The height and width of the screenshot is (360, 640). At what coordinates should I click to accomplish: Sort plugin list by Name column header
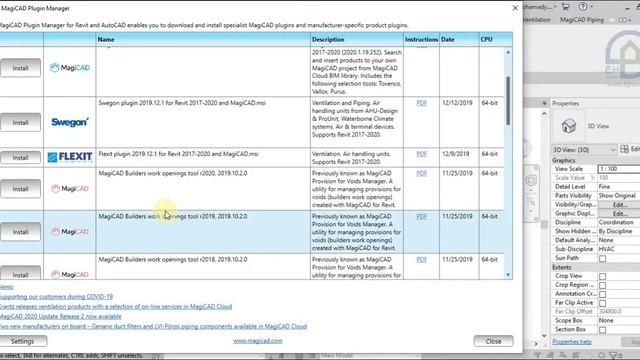203,40
